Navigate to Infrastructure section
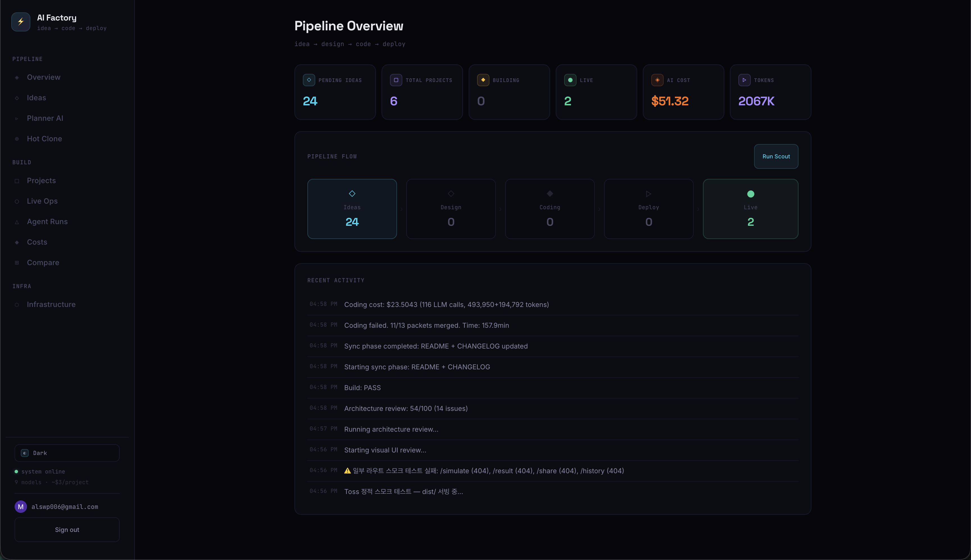Image resolution: width=971 pixels, height=560 pixels. pos(51,304)
